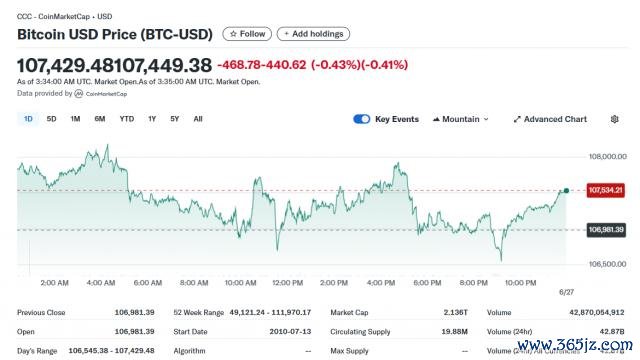The height and width of the screenshot is (360, 640).
Task: Select the 1M chart range
Action: click(x=75, y=119)
